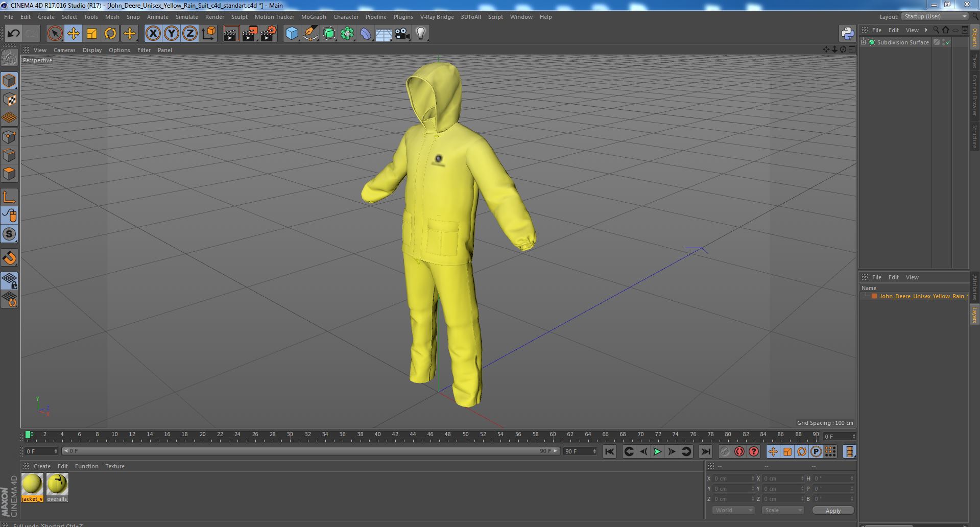
Task: Click the Undo arrow icon
Action: 13,34
